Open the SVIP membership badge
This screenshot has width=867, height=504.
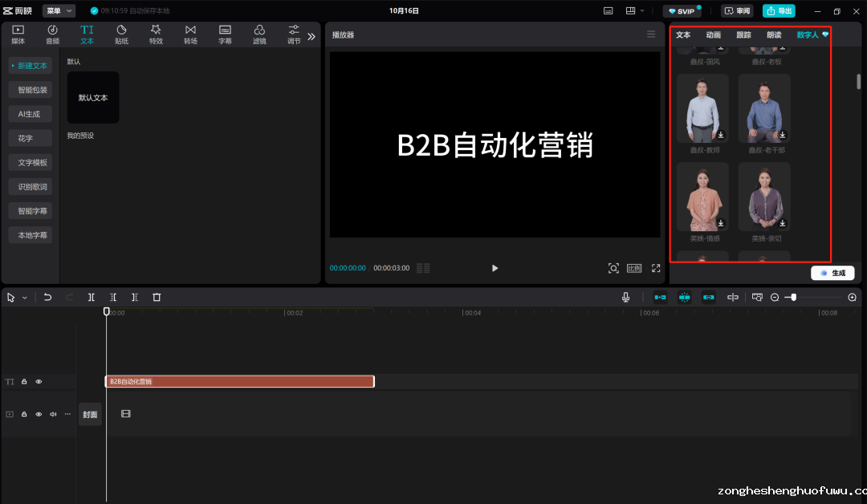point(682,11)
